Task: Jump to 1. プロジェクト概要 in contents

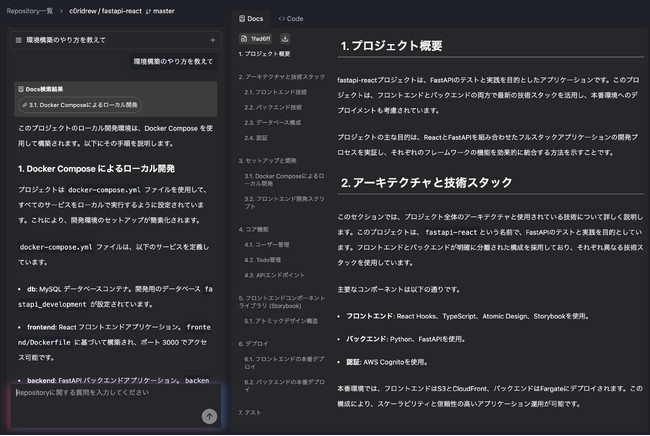Action: tap(264, 54)
